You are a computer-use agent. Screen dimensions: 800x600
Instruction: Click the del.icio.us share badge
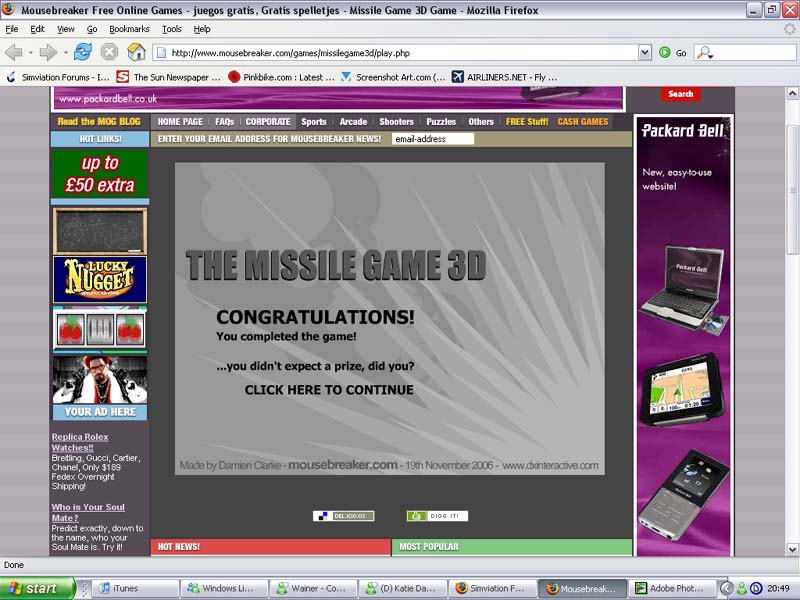click(343, 516)
